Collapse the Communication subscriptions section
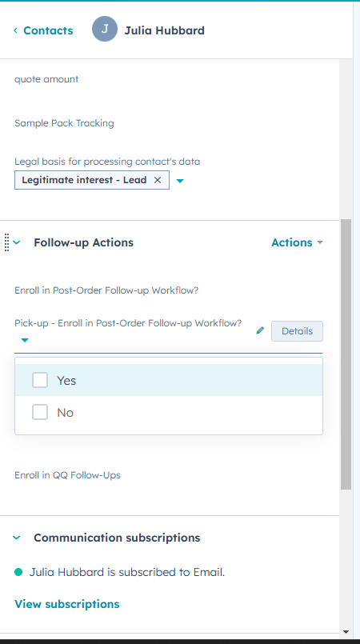This screenshot has height=644, width=360. point(17,538)
